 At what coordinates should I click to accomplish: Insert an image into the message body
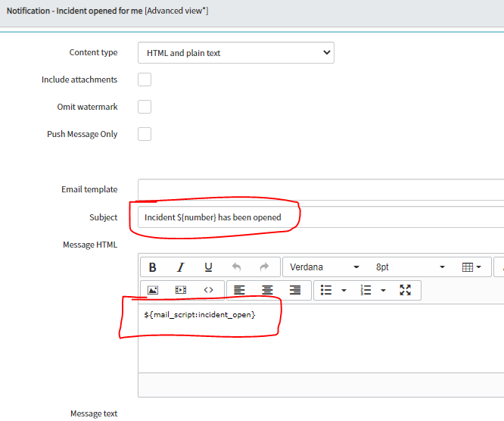pyautogui.click(x=153, y=290)
